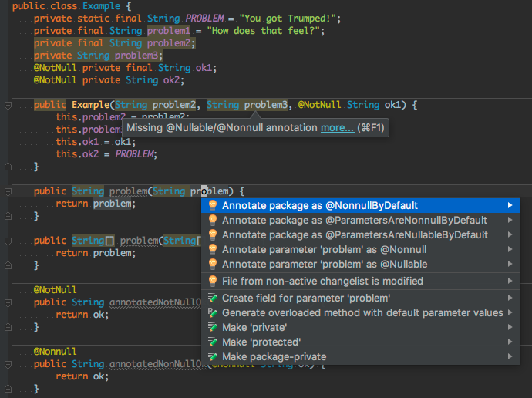
Task: Click the field name 'problem1'
Action: (x=169, y=31)
